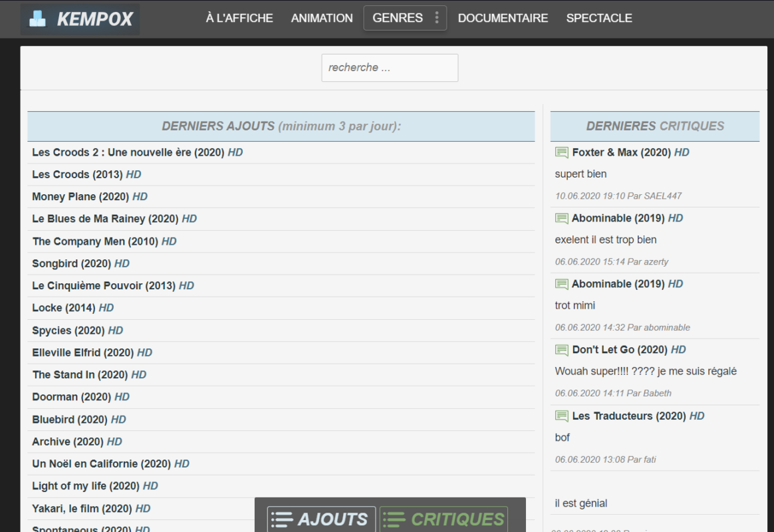Viewport: 774px width, 532px height.
Task: Click the '06.06.2020 15:14 Par azerty' timestamp
Action: 612,261
